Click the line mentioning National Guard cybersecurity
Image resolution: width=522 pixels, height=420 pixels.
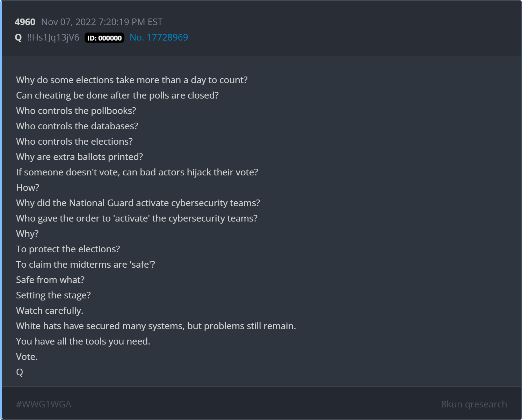(x=138, y=203)
